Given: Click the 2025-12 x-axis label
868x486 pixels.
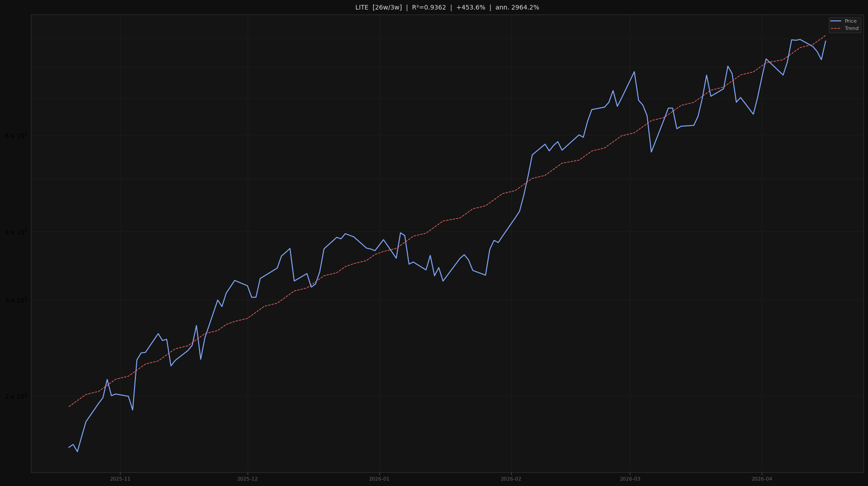Looking at the screenshot, I should tap(248, 478).
